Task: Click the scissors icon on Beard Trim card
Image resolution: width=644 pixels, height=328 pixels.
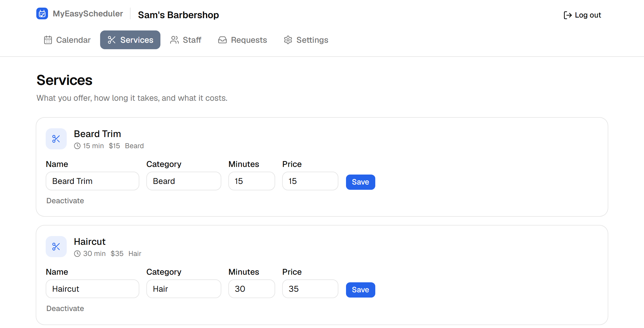Action: point(56,139)
